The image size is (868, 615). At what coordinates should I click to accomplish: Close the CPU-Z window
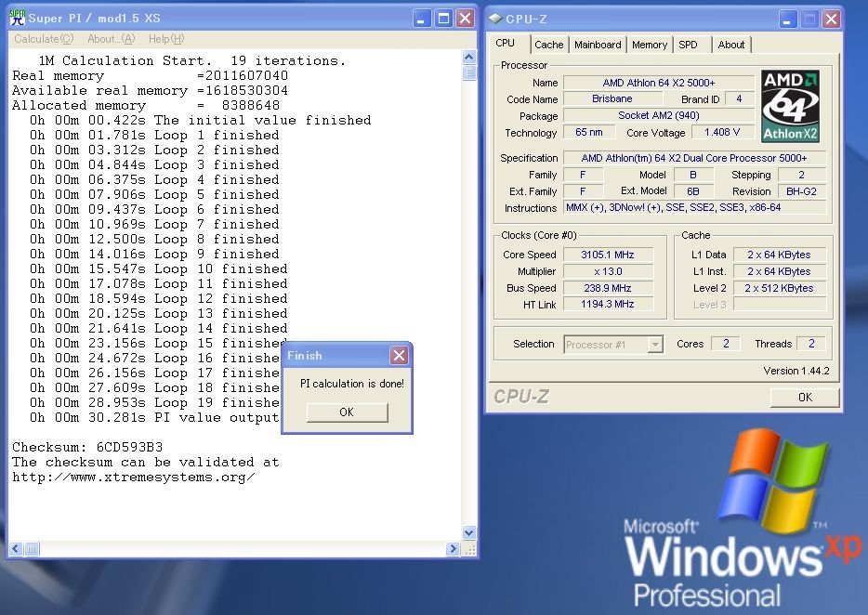click(830, 19)
